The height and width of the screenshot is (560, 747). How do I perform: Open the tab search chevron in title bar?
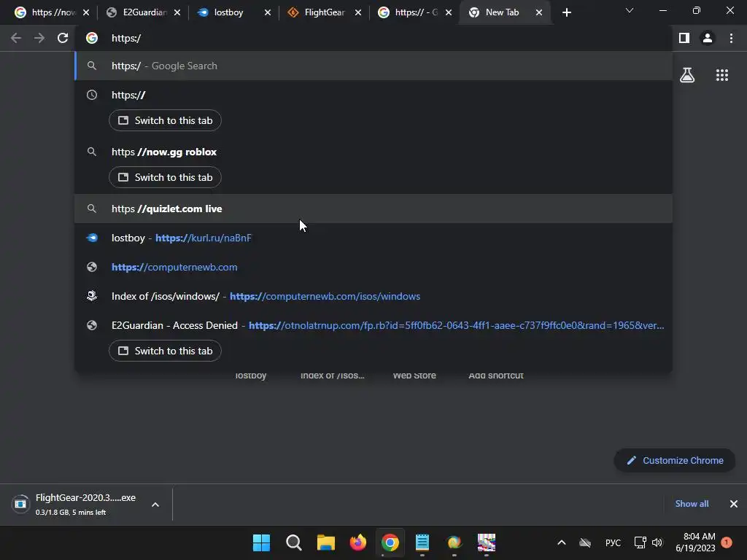point(630,10)
